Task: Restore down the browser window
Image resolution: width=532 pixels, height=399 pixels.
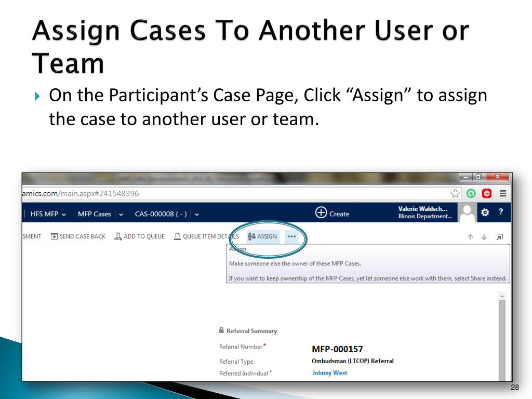Action: [478, 177]
